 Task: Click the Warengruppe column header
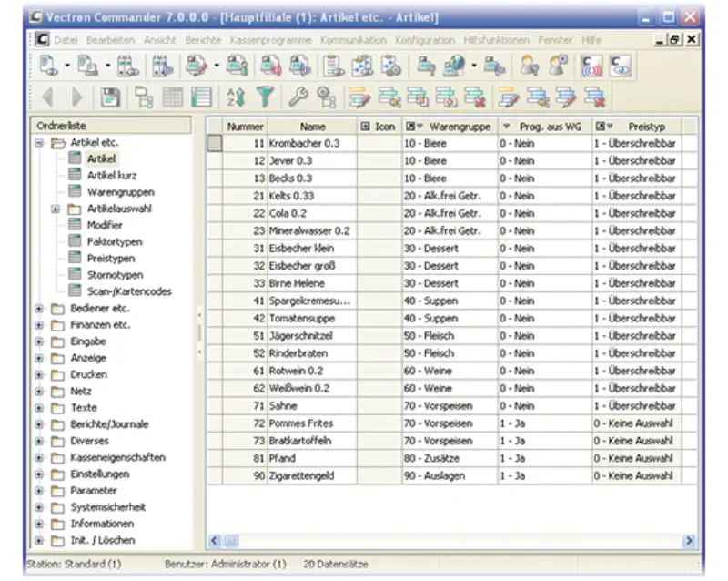tap(450, 127)
